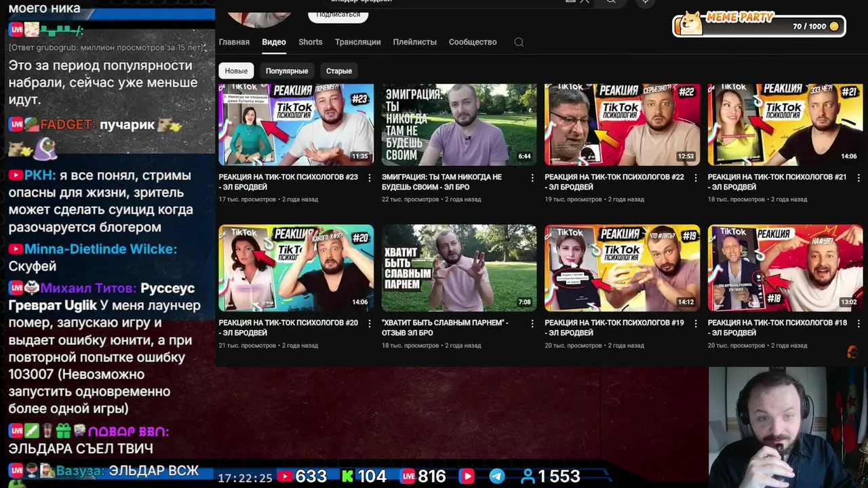Go to the Плейлисты tab

(x=414, y=42)
